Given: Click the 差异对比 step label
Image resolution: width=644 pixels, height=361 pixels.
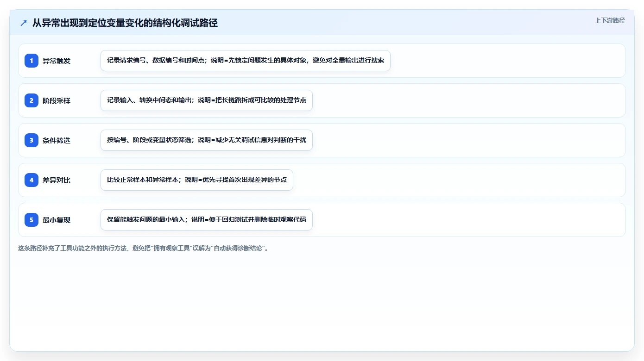Looking at the screenshot, I should 57,180.
